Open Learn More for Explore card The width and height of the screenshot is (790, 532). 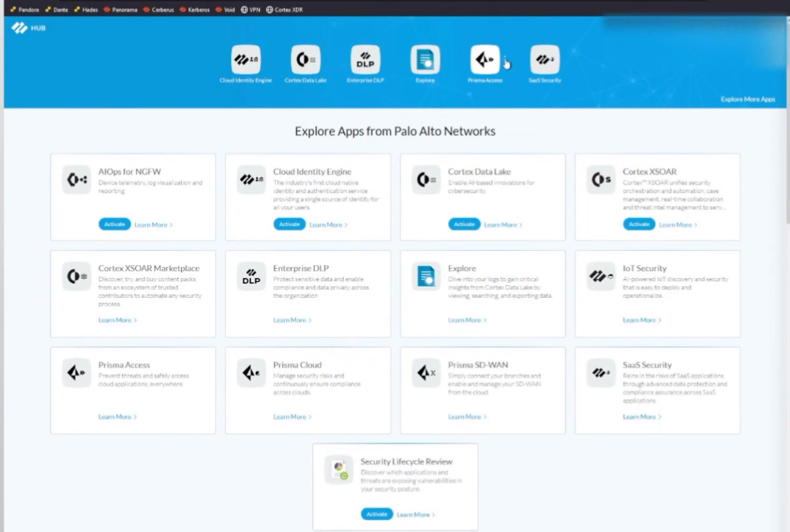(467, 320)
